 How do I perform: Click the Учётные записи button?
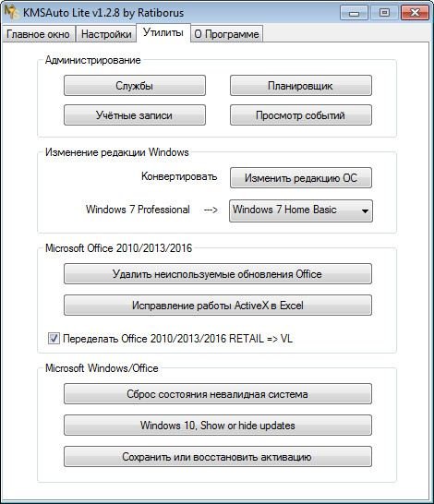coord(135,115)
